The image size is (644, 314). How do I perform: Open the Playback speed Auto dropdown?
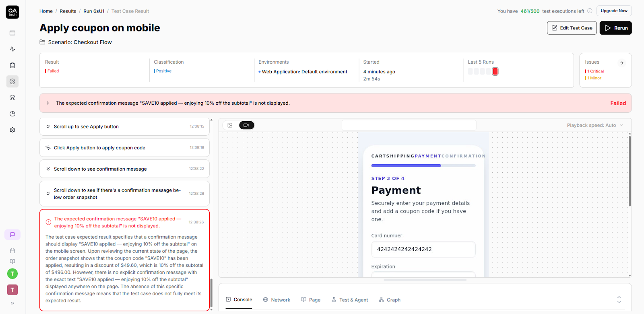(x=595, y=125)
